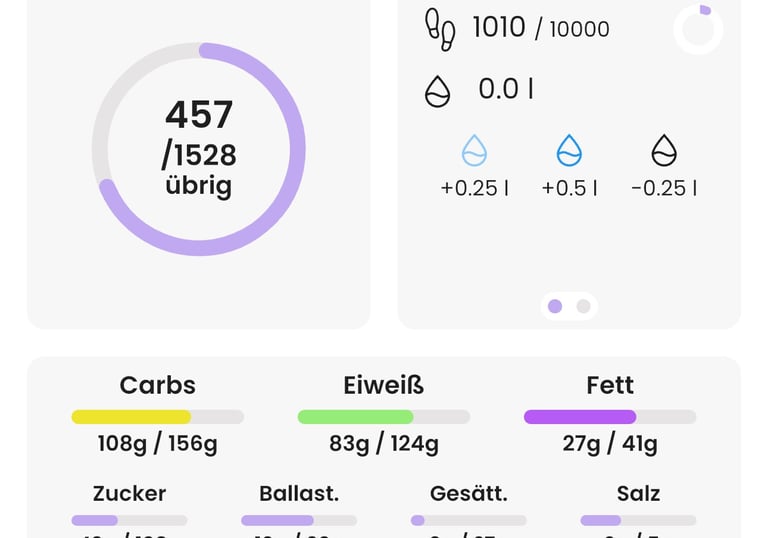Screen dimensions: 768x538
Task: Open the Carbs macro label
Action: [x=157, y=385]
